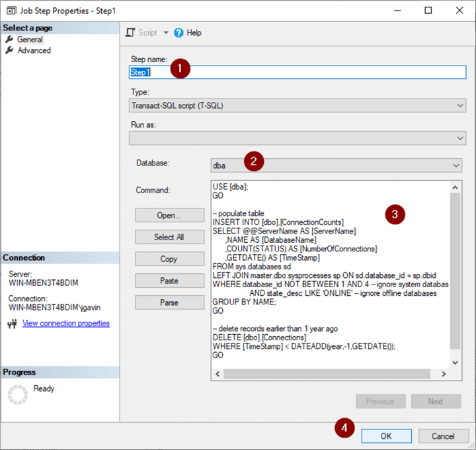This screenshot has width=476, height=450.
Task: Click the command box scroll left arrow
Action: click(218, 374)
